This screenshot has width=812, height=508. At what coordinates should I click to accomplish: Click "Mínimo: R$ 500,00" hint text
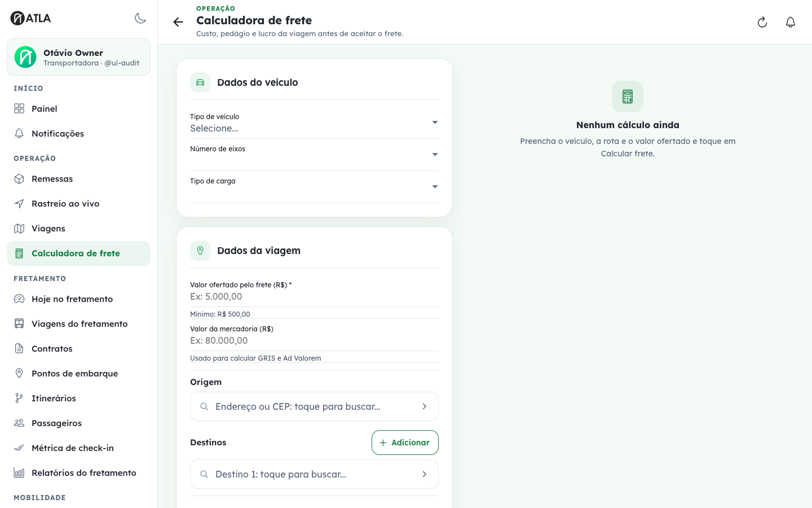pos(220,314)
